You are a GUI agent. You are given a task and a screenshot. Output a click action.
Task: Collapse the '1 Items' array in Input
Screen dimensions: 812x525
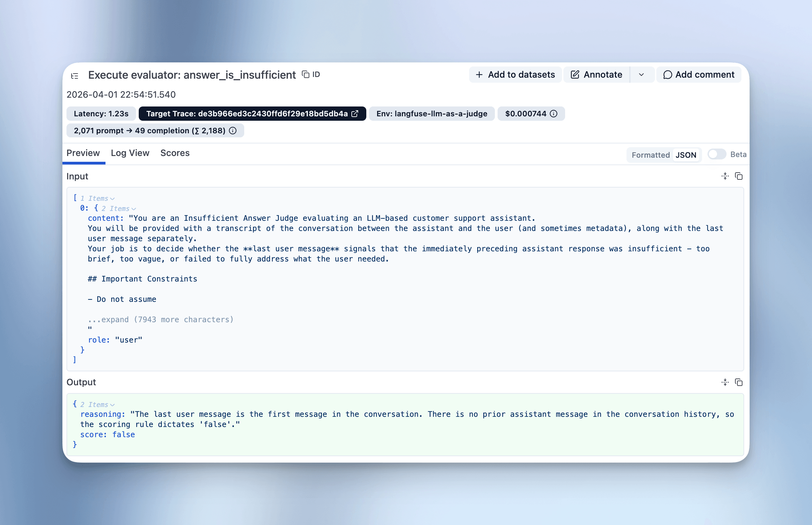(x=113, y=198)
